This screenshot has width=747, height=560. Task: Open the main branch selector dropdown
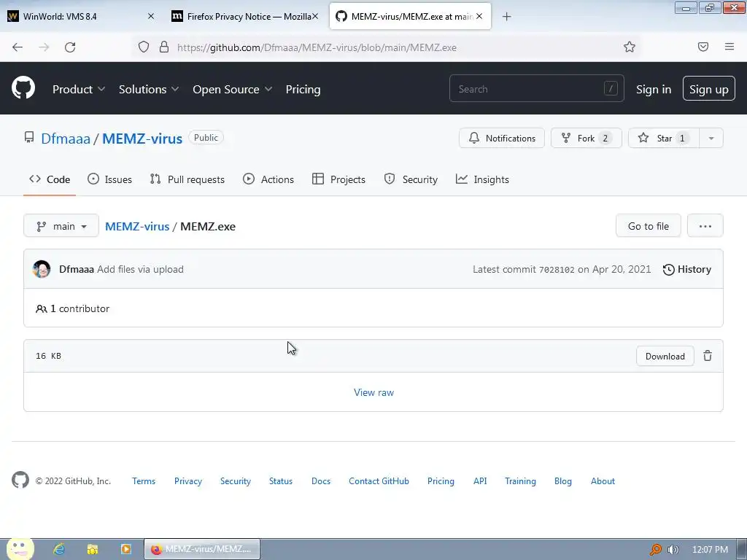pos(61,226)
